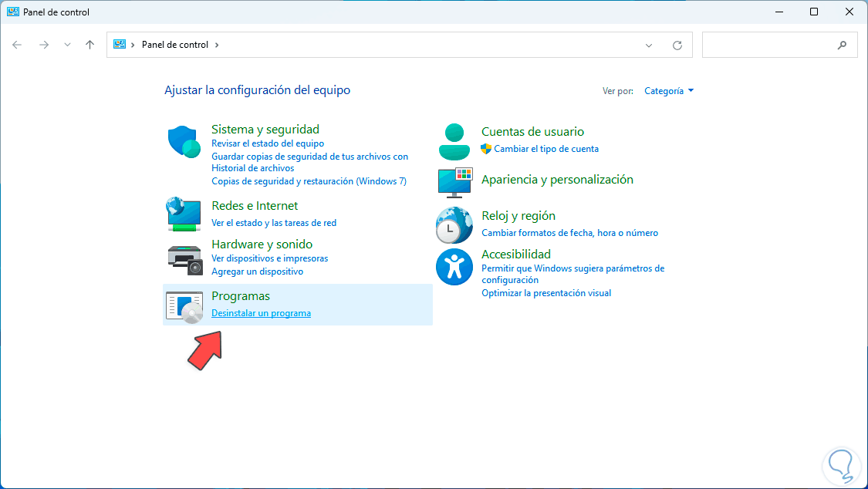Click Revisar el estado del equipo
The width and height of the screenshot is (868, 489).
click(x=268, y=143)
